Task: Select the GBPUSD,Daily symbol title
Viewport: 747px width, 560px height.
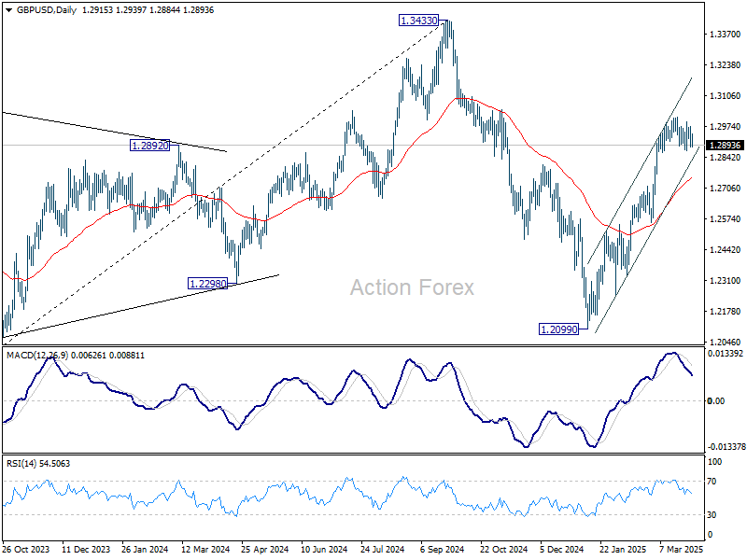Action: pyautogui.click(x=47, y=10)
